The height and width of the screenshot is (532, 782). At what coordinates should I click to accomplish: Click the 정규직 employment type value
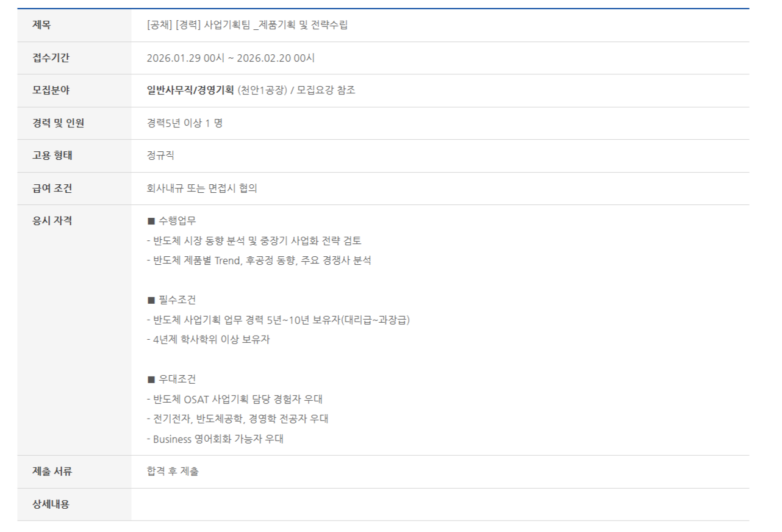160,156
